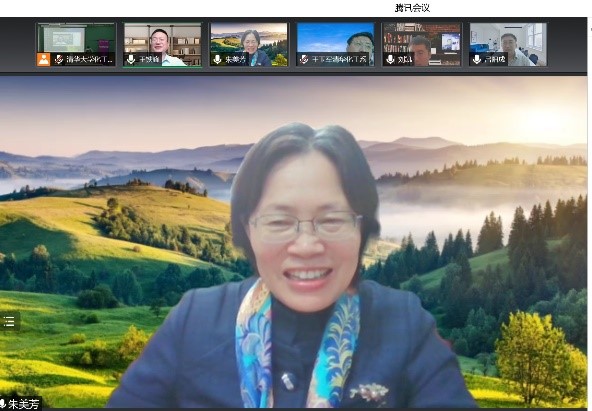The height and width of the screenshot is (411, 592).
Task: Click muted mic icon on blue-sky thumbnail
Action: 304,59
